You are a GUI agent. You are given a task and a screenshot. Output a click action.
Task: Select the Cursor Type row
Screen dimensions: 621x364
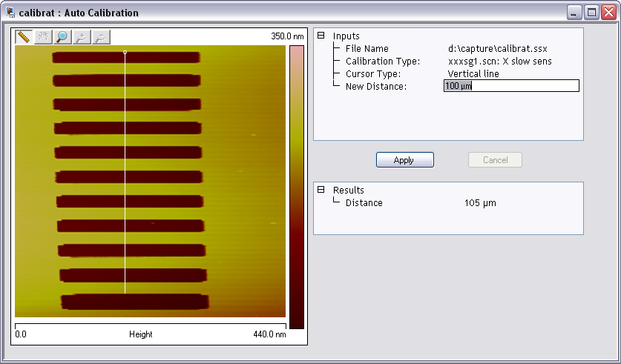tap(372, 74)
